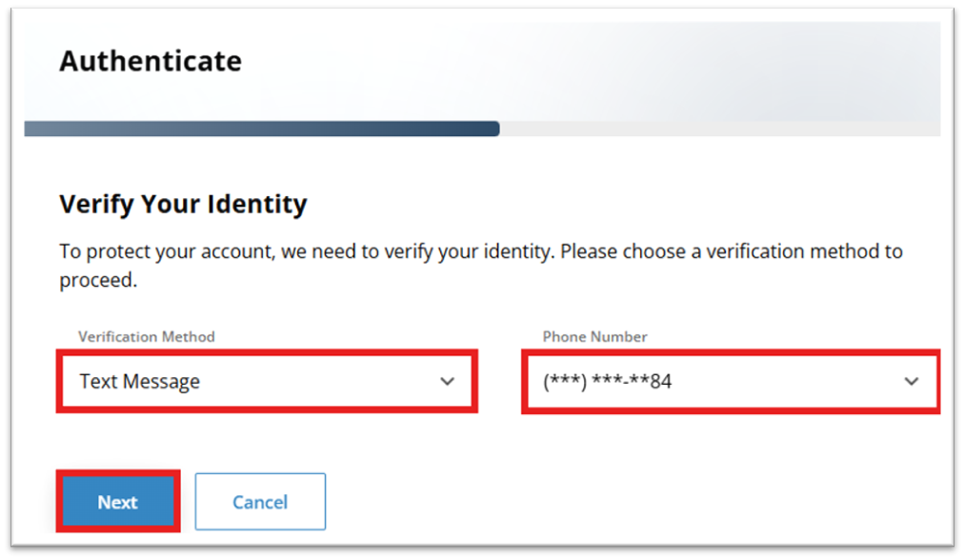This screenshot has height=560, width=965.
Task: Click the chevron arrow beside Text Message
Action: [447, 382]
